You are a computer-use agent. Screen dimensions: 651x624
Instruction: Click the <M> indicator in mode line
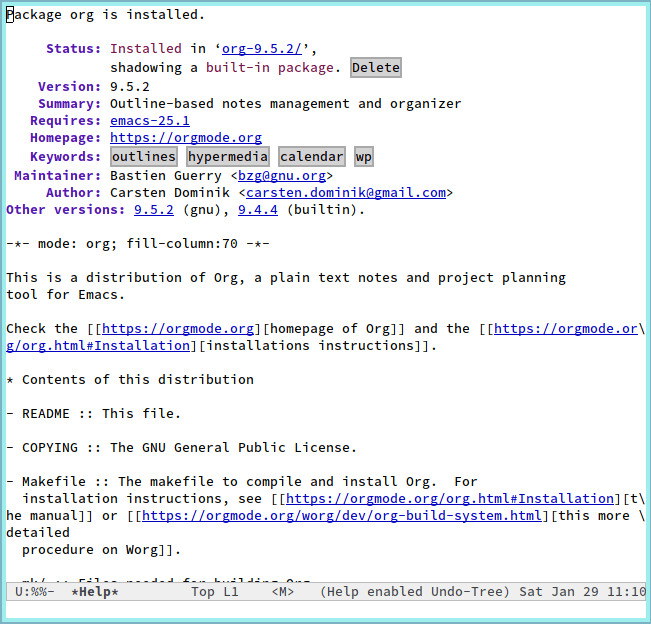coord(283,592)
